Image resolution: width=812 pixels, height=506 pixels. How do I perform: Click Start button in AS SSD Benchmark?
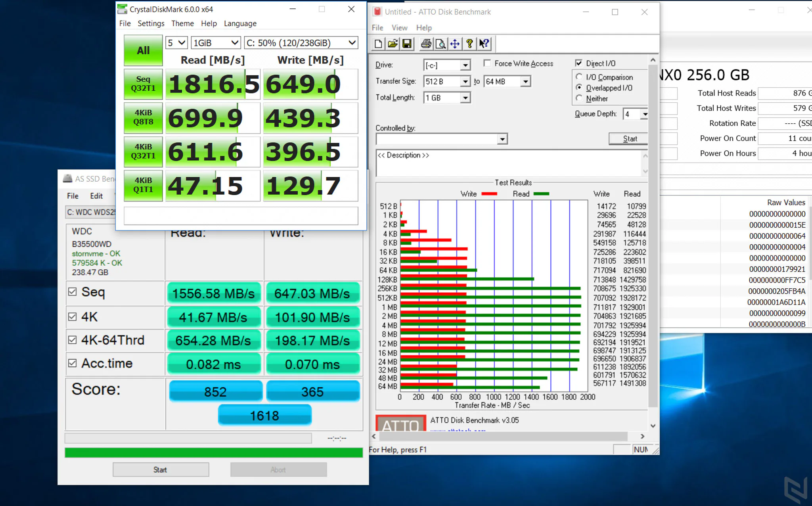click(161, 470)
